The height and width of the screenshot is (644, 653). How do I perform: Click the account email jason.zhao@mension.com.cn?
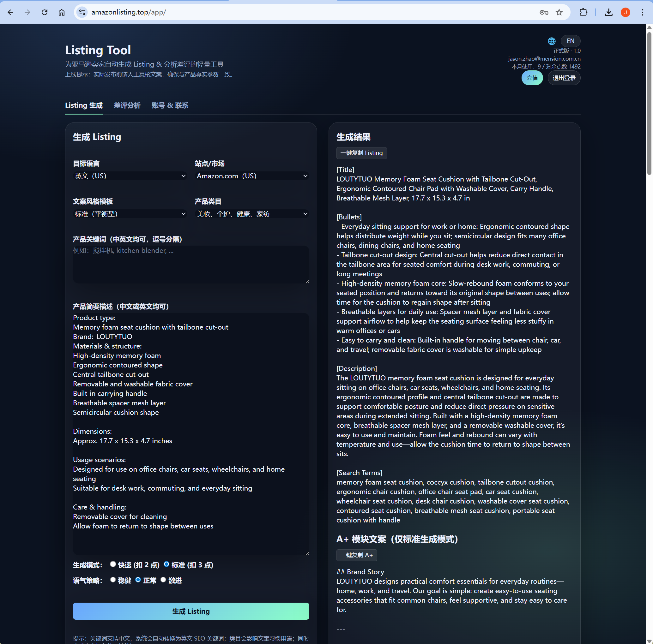click(544, 59)
